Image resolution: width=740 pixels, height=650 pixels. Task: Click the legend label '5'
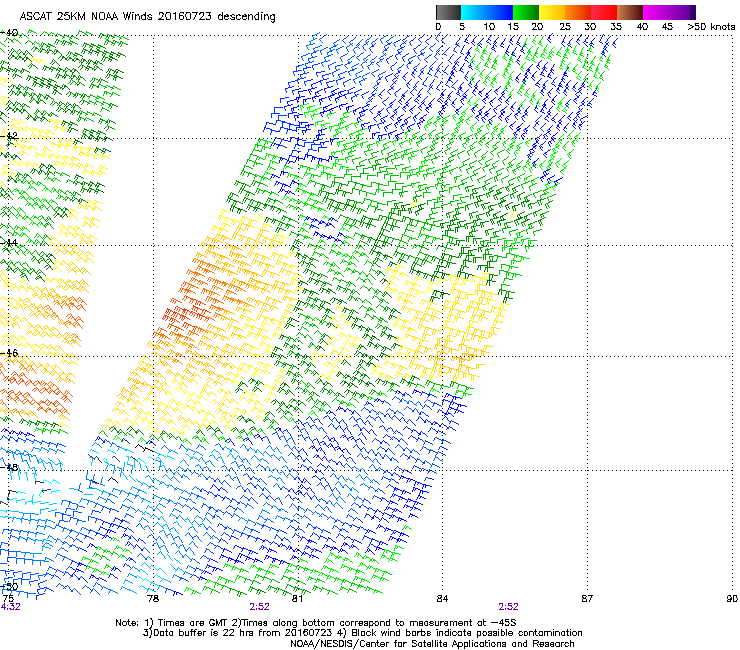[462, 27]
